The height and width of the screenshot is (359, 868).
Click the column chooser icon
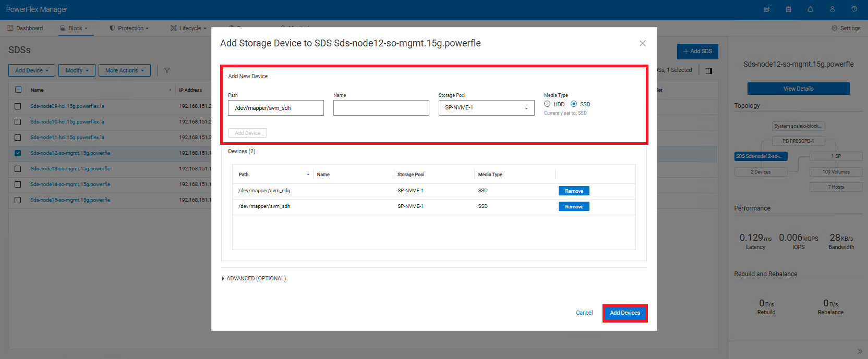coord(708,71)
